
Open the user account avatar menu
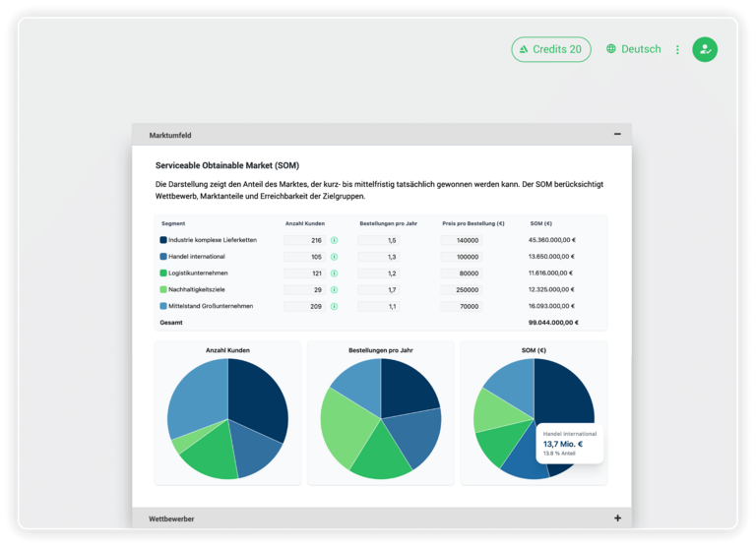tap(705, 49)
